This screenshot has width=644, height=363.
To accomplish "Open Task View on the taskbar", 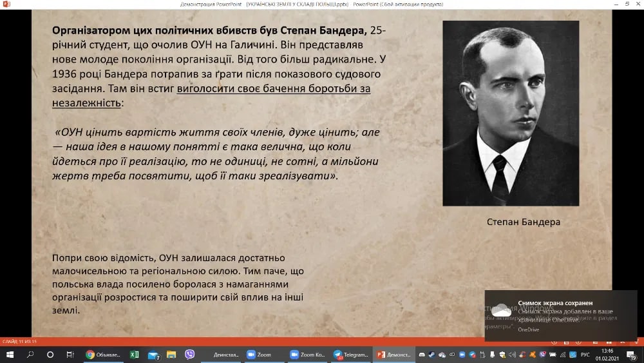I will (70, 355).
